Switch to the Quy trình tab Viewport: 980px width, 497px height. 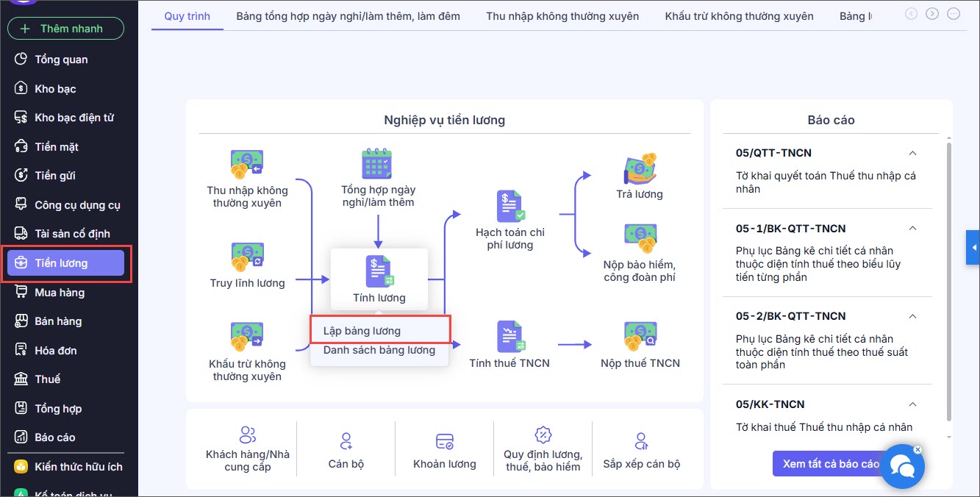click(x=187, y=15)
